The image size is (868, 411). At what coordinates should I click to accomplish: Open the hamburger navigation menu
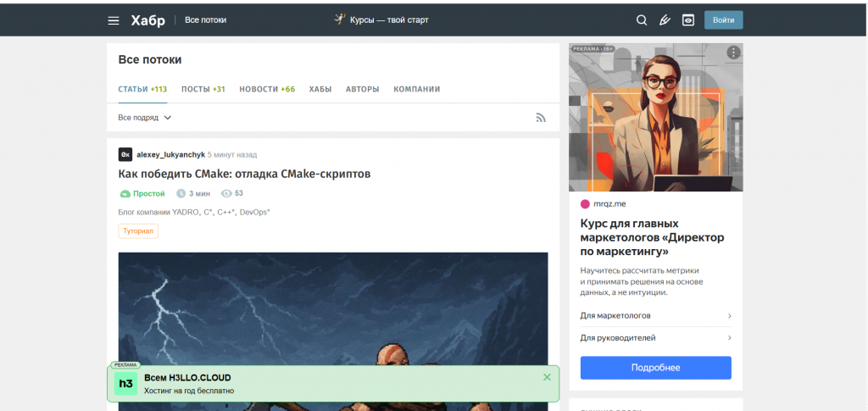pos(114,20)
